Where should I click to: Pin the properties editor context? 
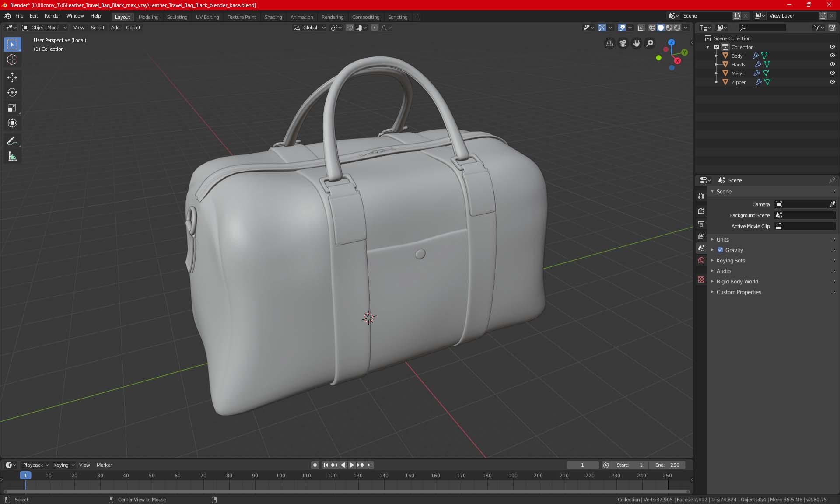832,180
